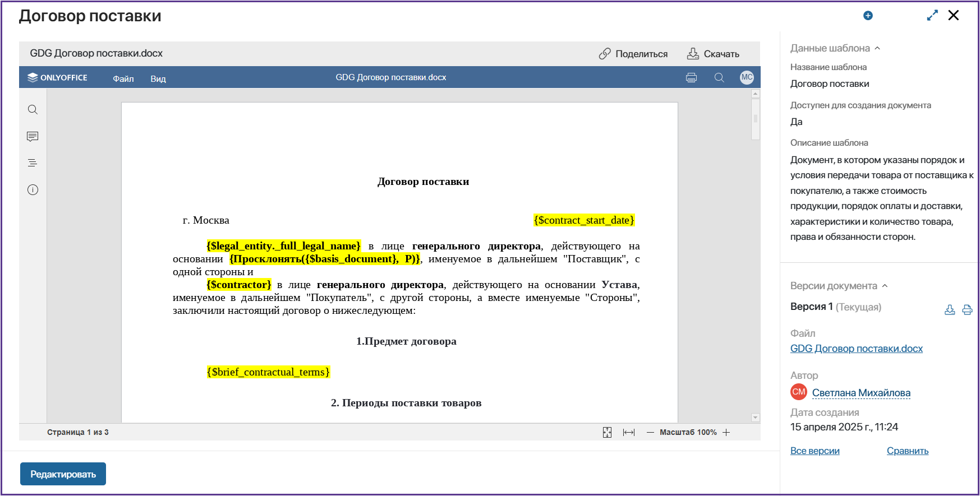Open the Все версии link
The image size is (980, 496).
tap(815, 451)
